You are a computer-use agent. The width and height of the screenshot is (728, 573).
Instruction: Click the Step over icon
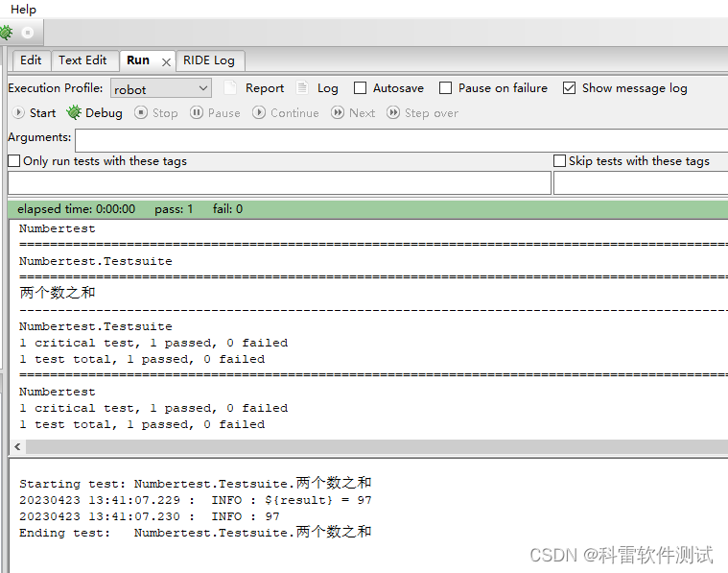click(x=393, y=112)
